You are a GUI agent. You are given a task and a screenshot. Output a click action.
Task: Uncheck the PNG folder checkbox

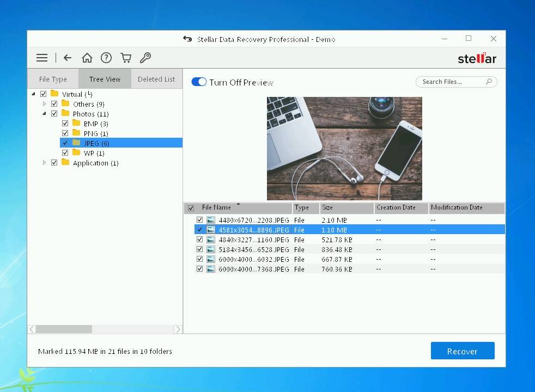pos(65,133)
